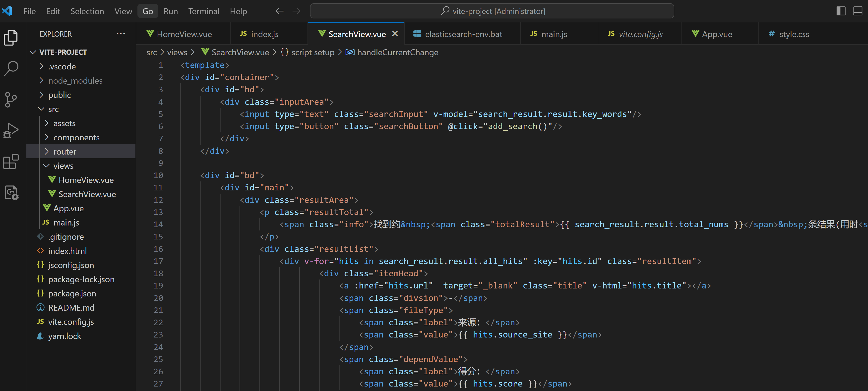868x391 pixels.
Task: Open HomeView.vue in explorer tree
Action: (x=81, y=180)
